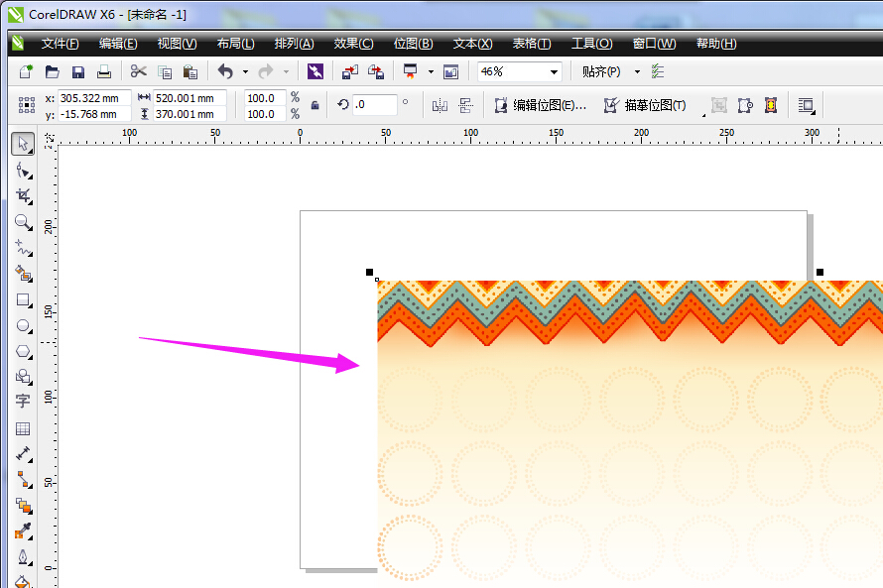Open the Search content icon
The width and height of the screenshot is (883, 588).
(x=315, y=71)
